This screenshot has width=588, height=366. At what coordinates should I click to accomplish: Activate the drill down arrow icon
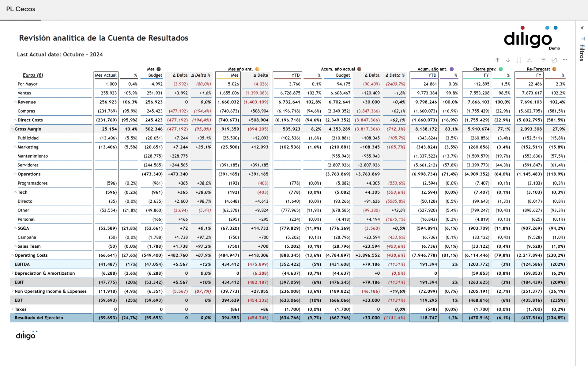point(508,60)
